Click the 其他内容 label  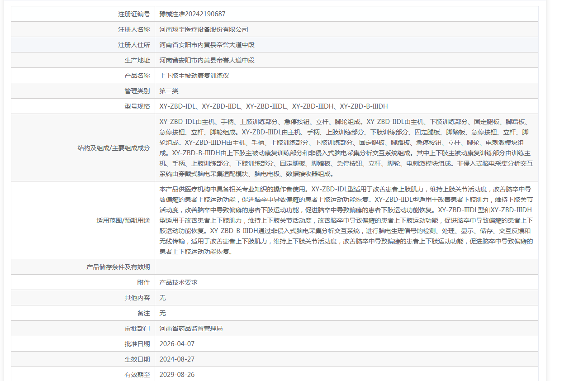coord(137,298)
